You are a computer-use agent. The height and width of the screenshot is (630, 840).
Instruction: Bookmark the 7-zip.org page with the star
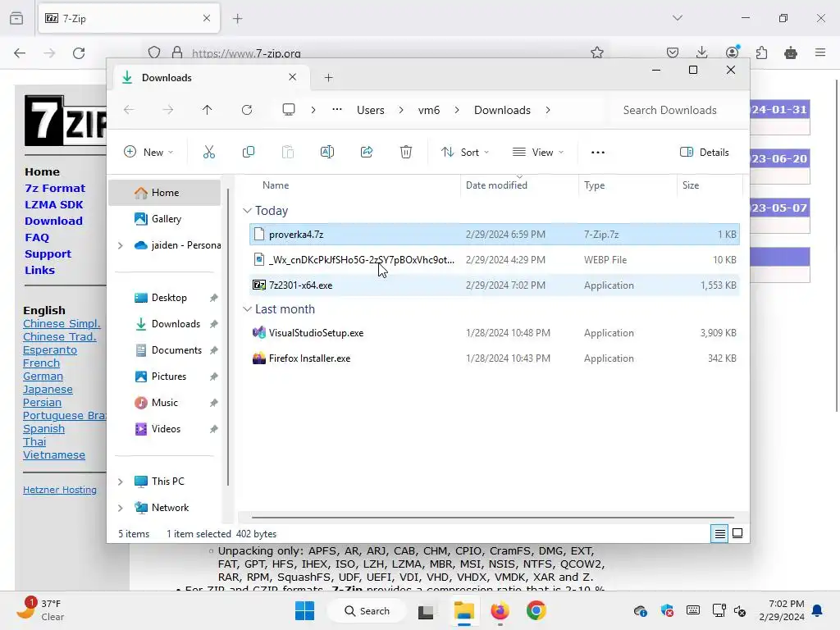597,52
